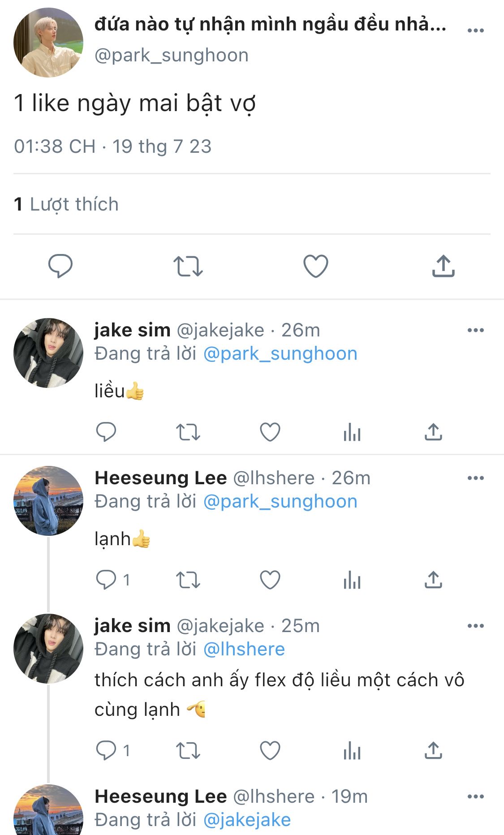Retweet jake sim's 25m reply
This screenshot has height=835, width=504.
point(188,750)
